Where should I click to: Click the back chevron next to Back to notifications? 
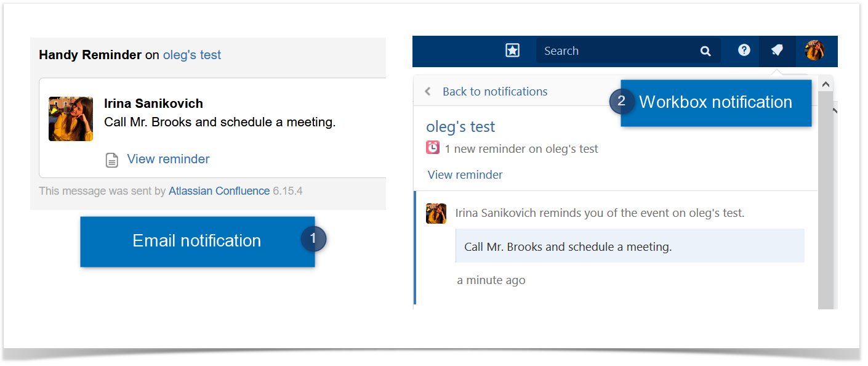click(427, 91)
